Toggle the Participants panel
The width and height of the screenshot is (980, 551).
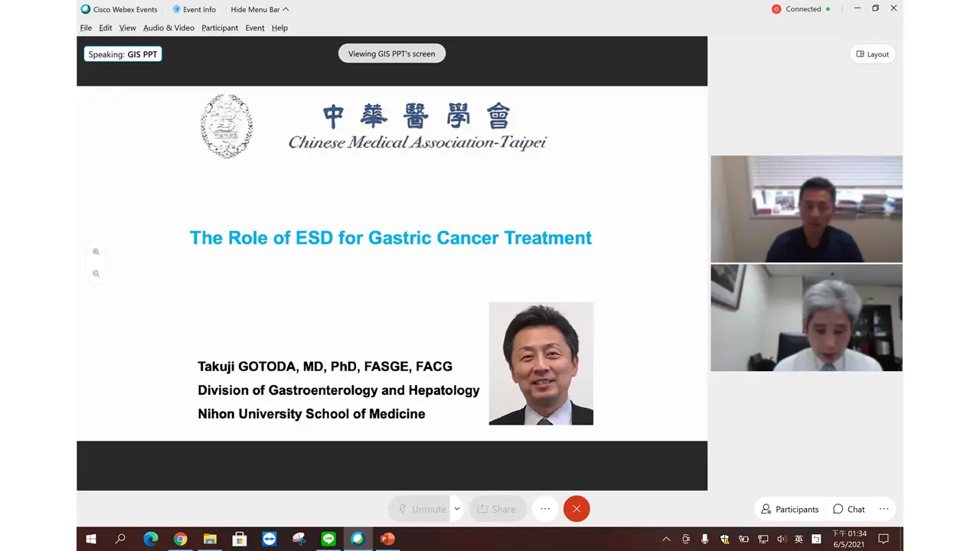[789, 509]
